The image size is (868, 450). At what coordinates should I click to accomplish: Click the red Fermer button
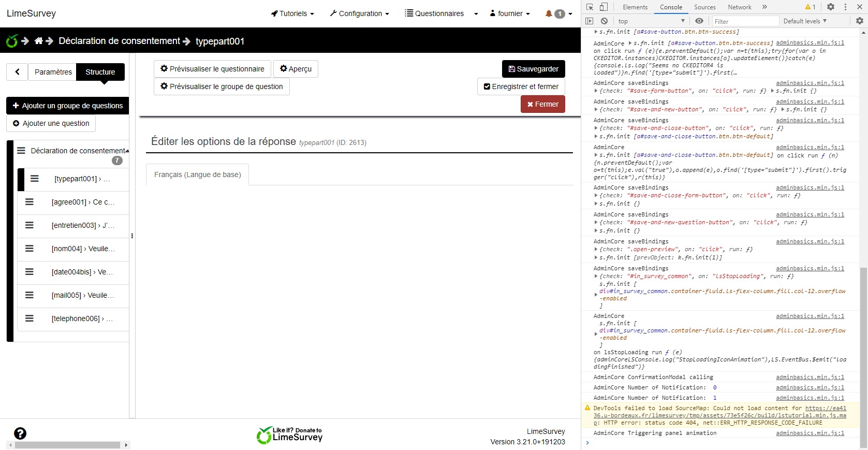point(543,104)
